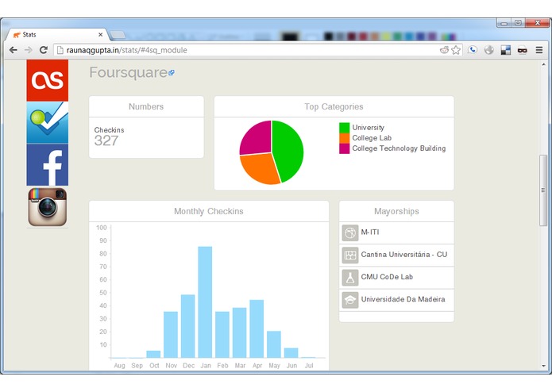Reload the page with the refresh icon
The image size is (552, 392).
44,50
